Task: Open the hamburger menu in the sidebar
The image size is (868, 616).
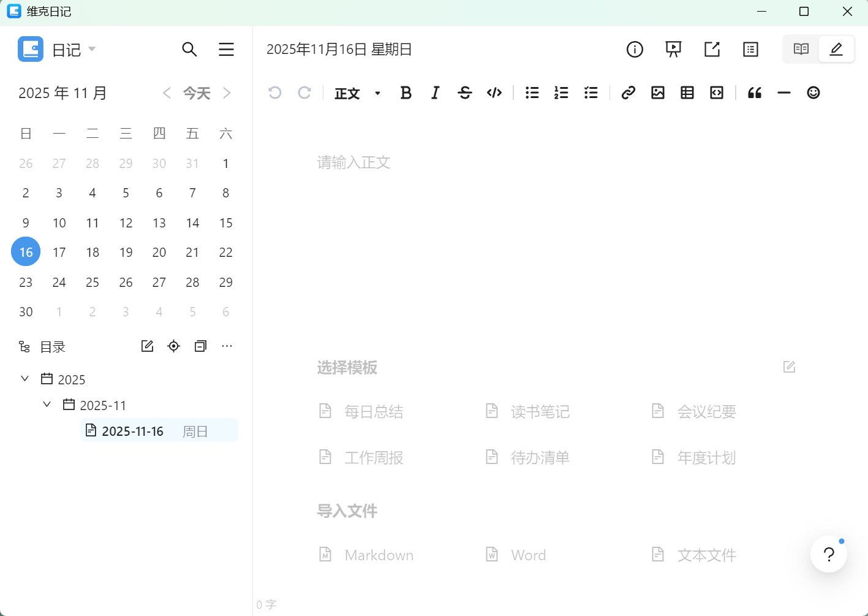Action: pos(226,49)
